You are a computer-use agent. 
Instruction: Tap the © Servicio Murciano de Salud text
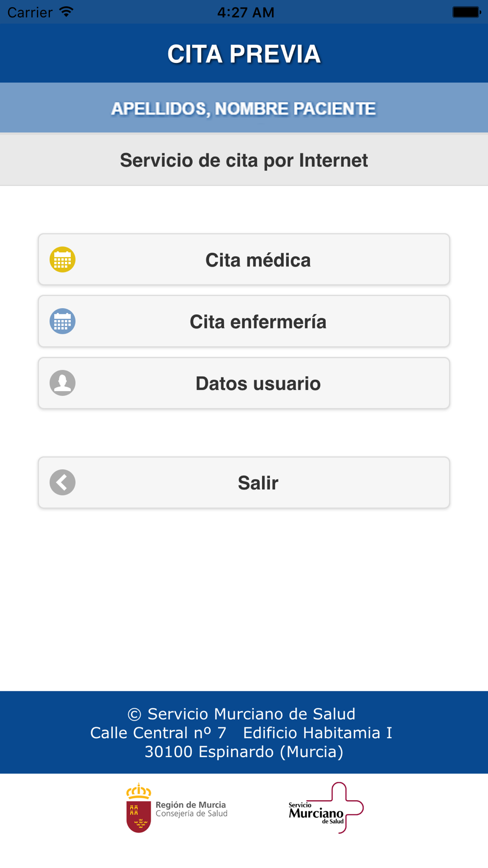(242, 714)
